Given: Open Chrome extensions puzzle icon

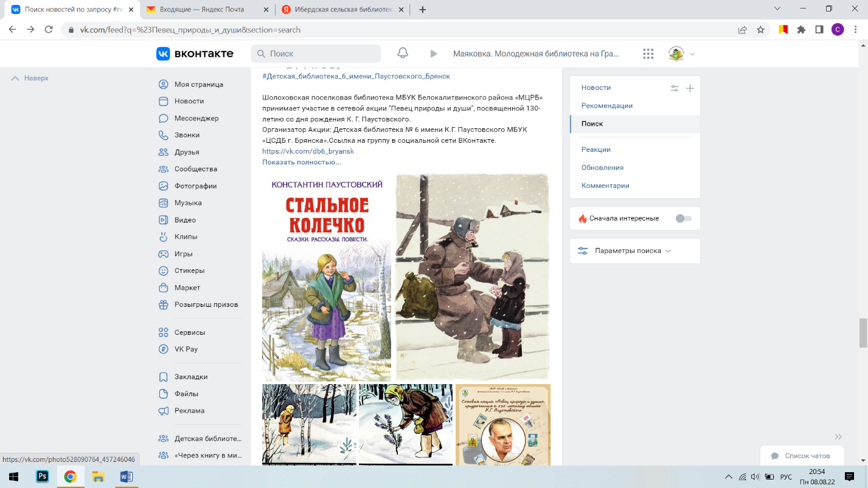Looking at the screenshot, I should point(801,29).
